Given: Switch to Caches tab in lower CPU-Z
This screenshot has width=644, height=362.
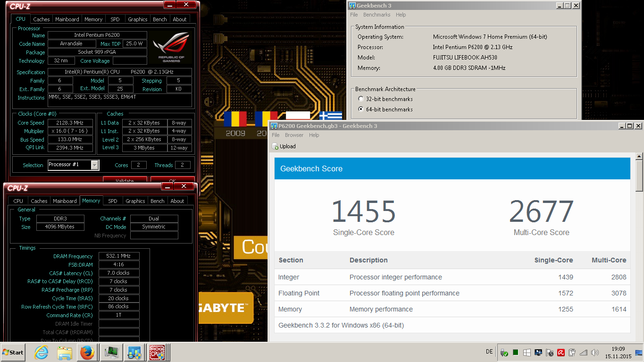Looking at the screenshot, I should 39,201.
